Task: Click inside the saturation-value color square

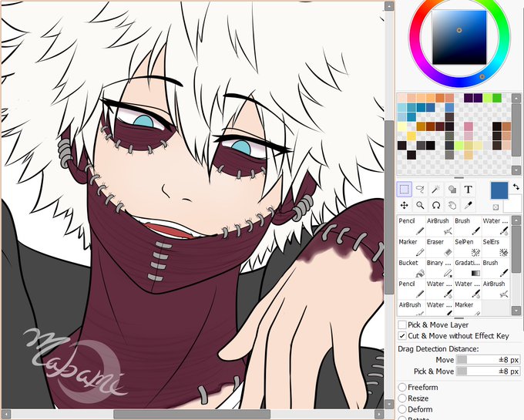Action: pos(459,38)
